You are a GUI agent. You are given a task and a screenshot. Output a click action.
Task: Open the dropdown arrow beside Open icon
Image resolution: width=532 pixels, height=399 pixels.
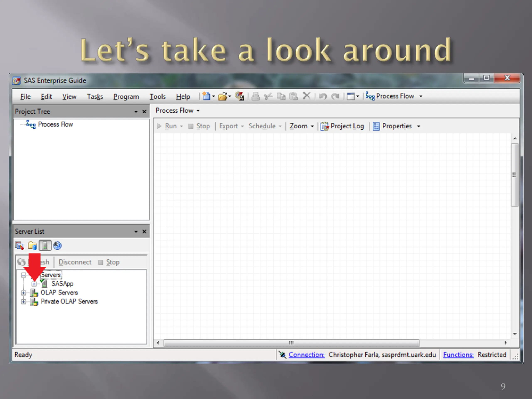coord(230,96)
